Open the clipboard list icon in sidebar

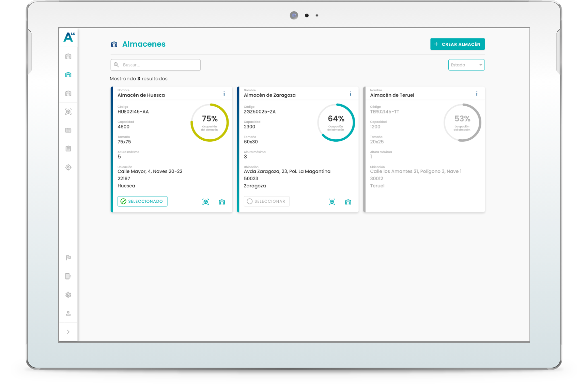coord(68,149)
